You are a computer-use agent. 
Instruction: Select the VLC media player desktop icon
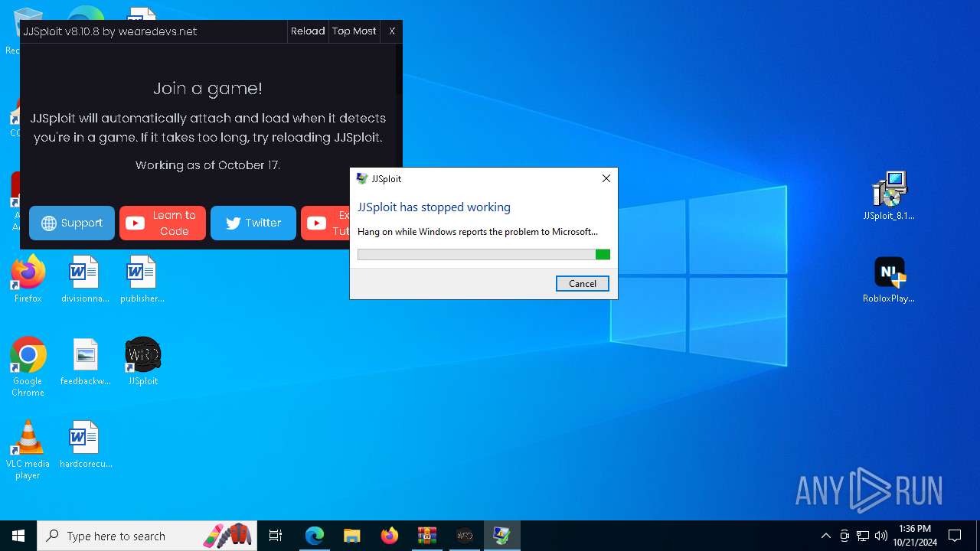pyautogui.click(x=28, y=450)
